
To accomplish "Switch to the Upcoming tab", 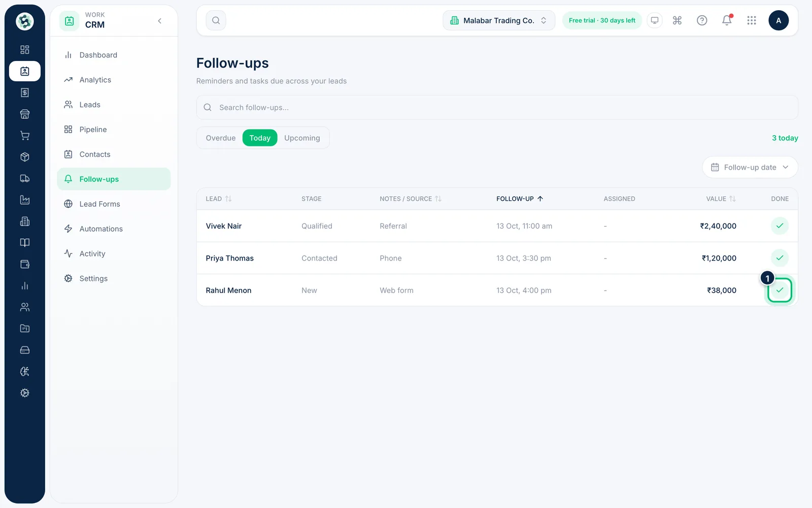I will 302,138.
